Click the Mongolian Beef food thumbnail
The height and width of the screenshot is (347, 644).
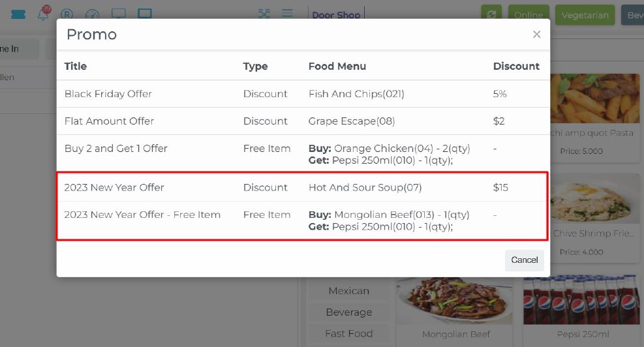point(455,301)
